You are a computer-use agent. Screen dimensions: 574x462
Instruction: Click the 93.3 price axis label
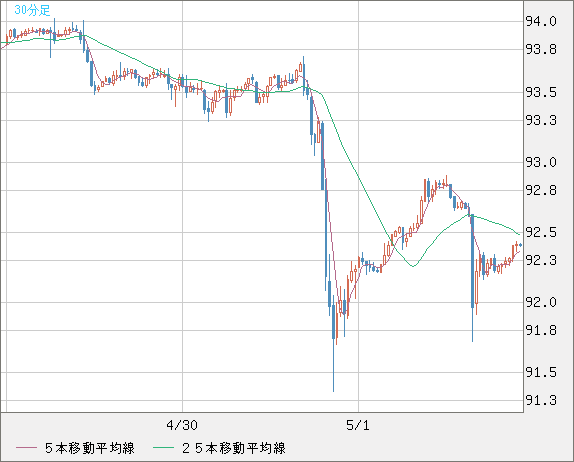coord(541,120)
